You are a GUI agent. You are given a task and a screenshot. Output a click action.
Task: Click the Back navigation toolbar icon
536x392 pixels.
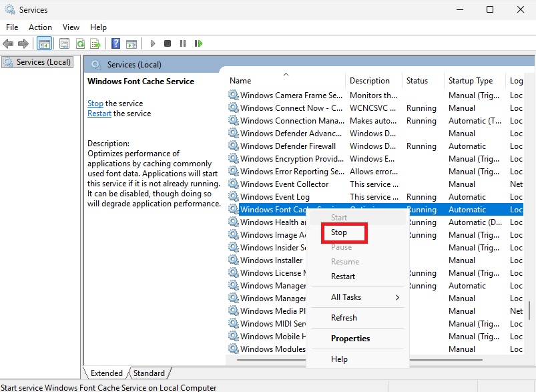click(x=8, y=43)
